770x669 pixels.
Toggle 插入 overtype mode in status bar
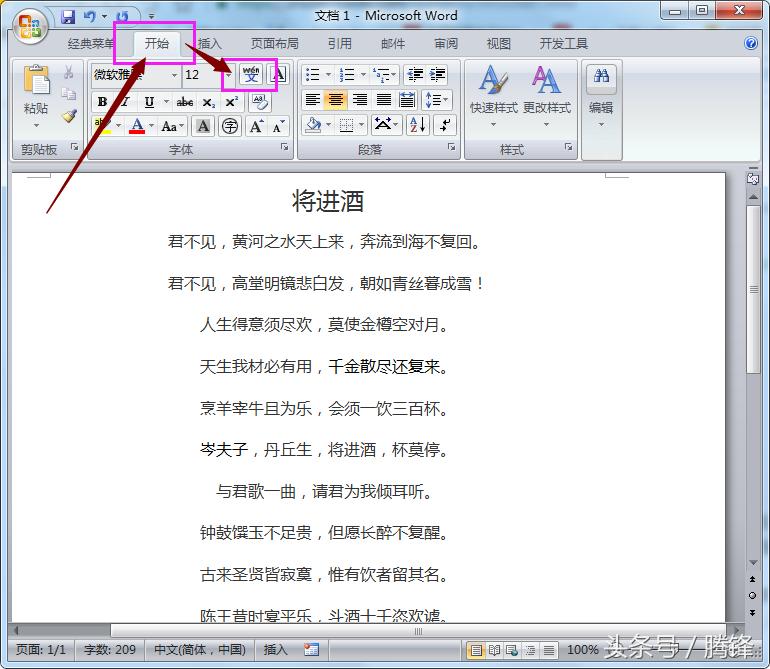click(275, 650)
